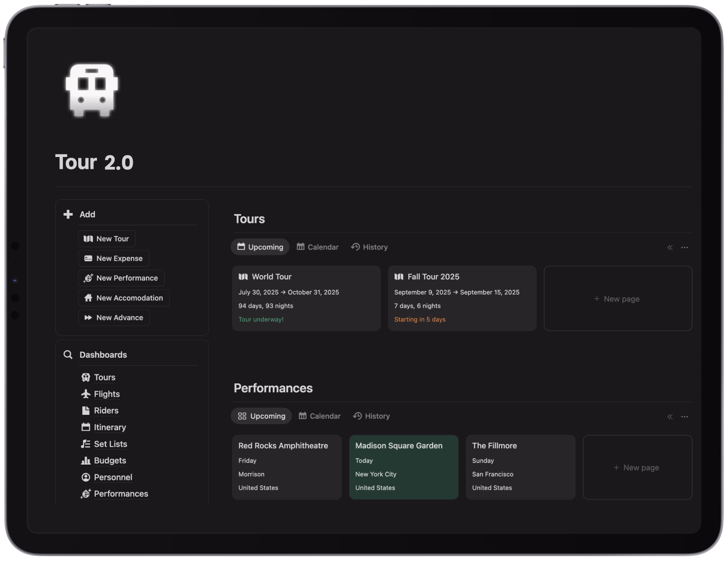Click the Personnel person icon in sidebar

tap(86, 477)
